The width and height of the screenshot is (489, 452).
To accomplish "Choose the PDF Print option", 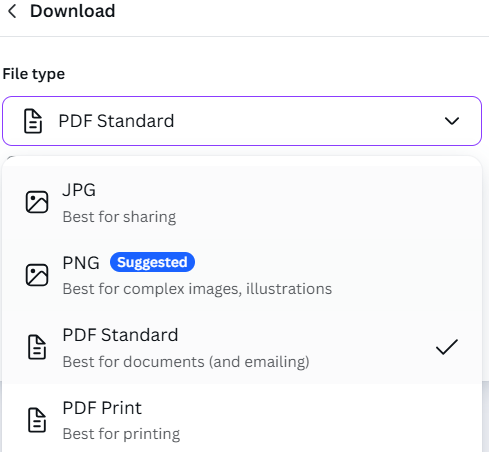I will tap(242, 418).
